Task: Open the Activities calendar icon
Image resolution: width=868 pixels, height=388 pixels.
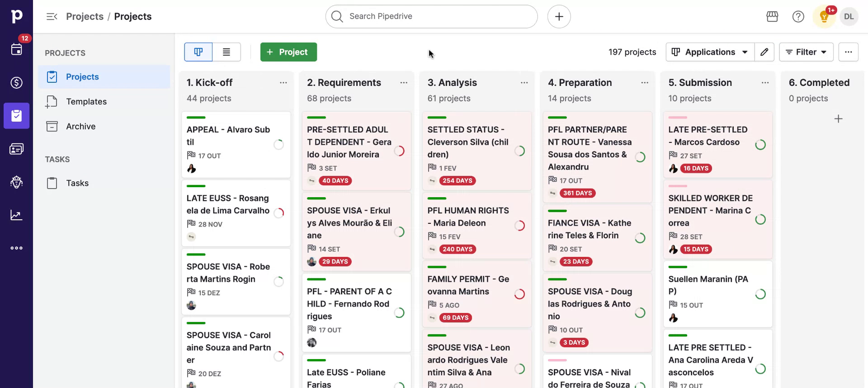Action: pyautogui.click(x=16, y=49)
